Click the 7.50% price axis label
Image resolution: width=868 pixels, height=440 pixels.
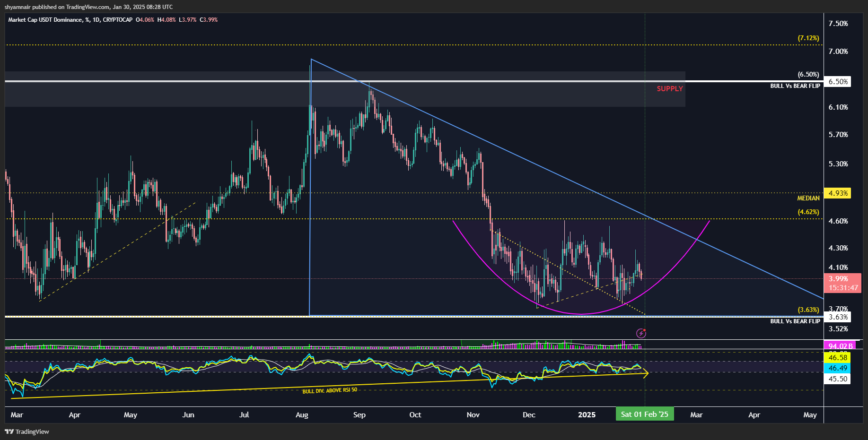point(838,24)
